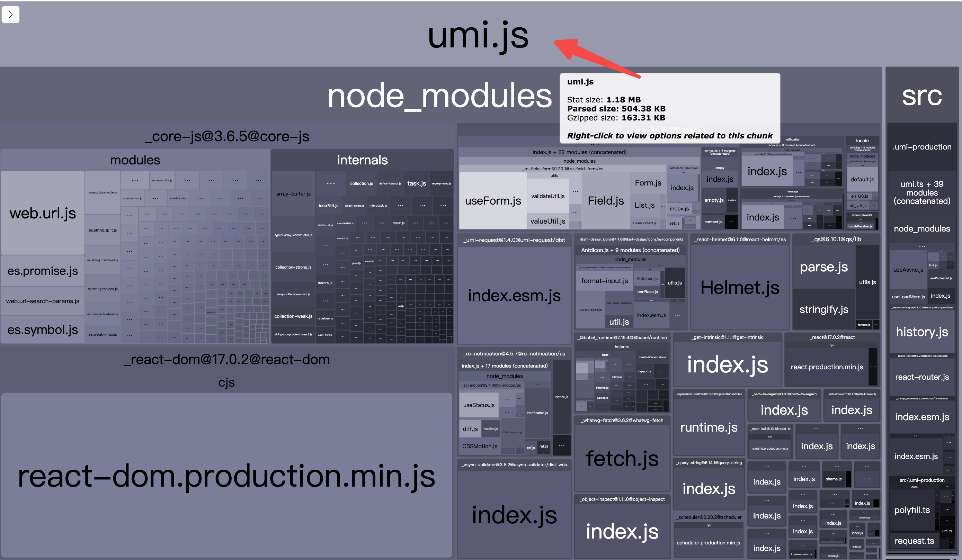Select the stringify.js tile in qs
Screen dimensions: 962x560
tap(823, 309)
